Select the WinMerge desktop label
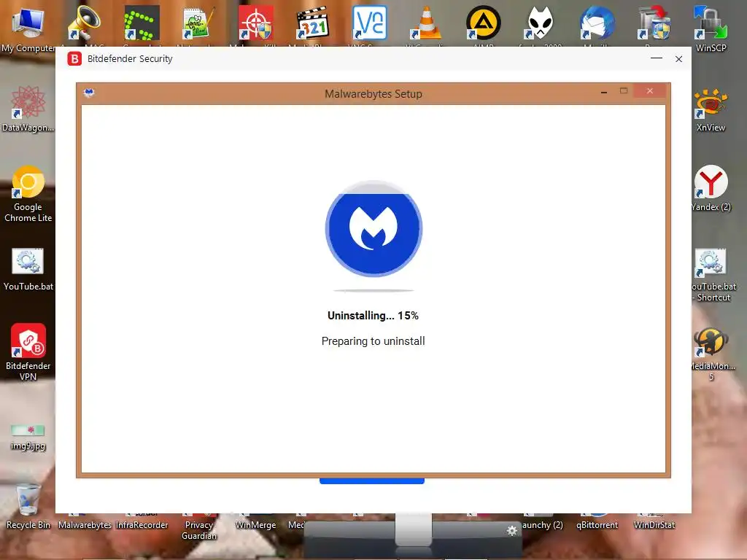The image size is (747, 560). click(x=256, y=525)
